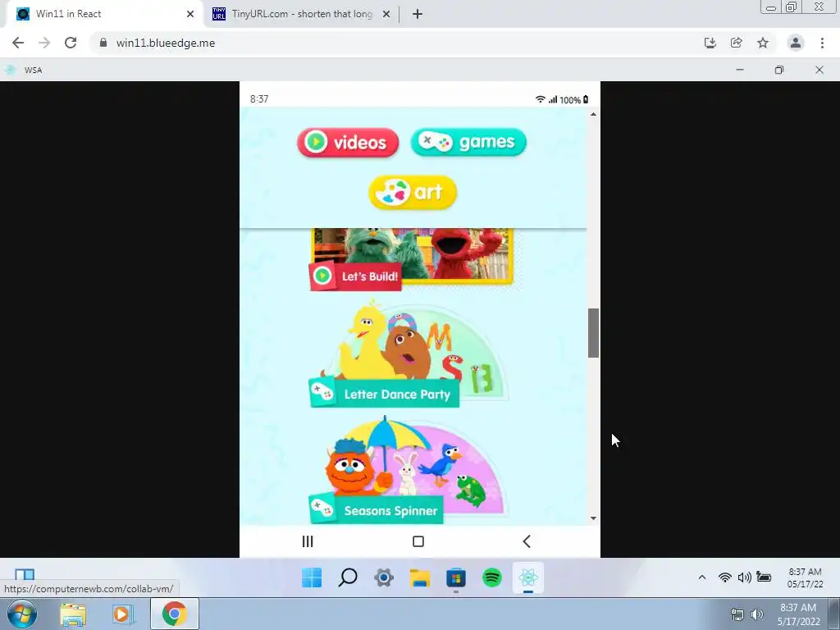
Task: Bookmark this page with star icon
Action: tap(763, 43)
